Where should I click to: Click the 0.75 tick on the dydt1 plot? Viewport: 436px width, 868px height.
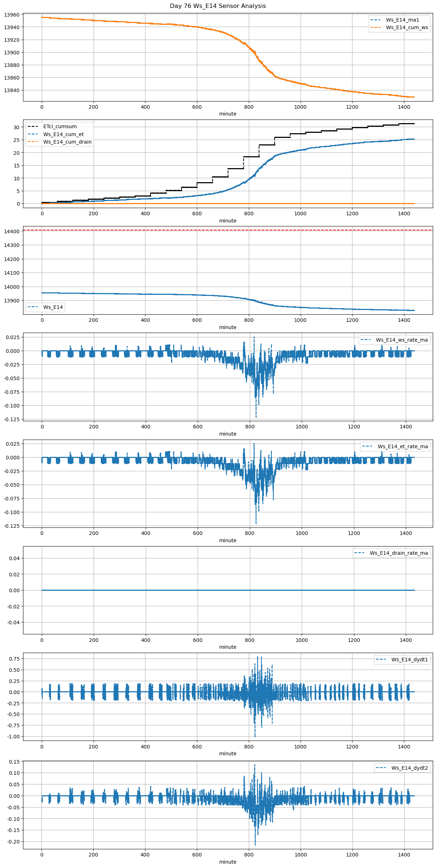pyautogui.click(x=14, y=659)
